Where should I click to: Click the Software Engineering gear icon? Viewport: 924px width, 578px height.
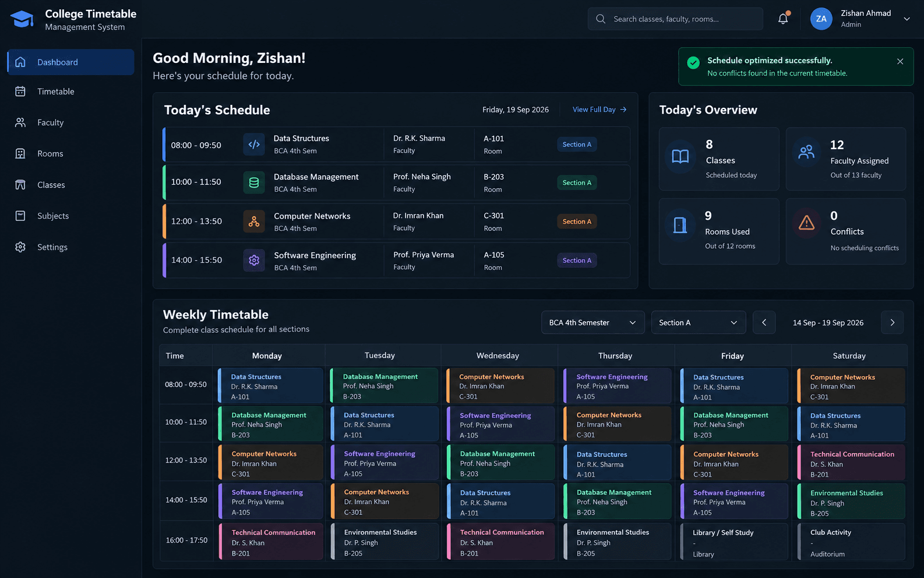click(254, 260)
